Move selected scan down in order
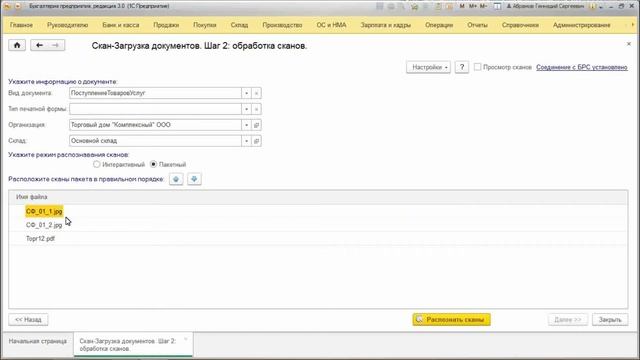This screenshot has width=640, height=360. pyautogui.click(x=194, y=179)
